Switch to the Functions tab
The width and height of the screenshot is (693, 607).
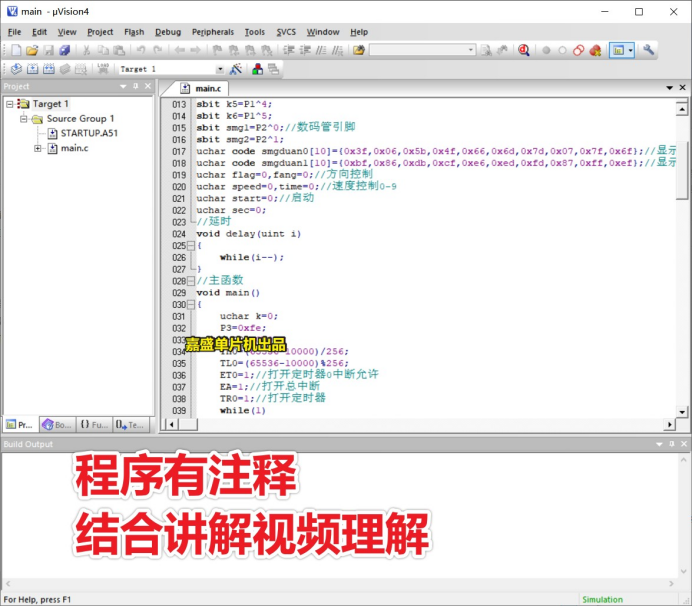point(94,425)
